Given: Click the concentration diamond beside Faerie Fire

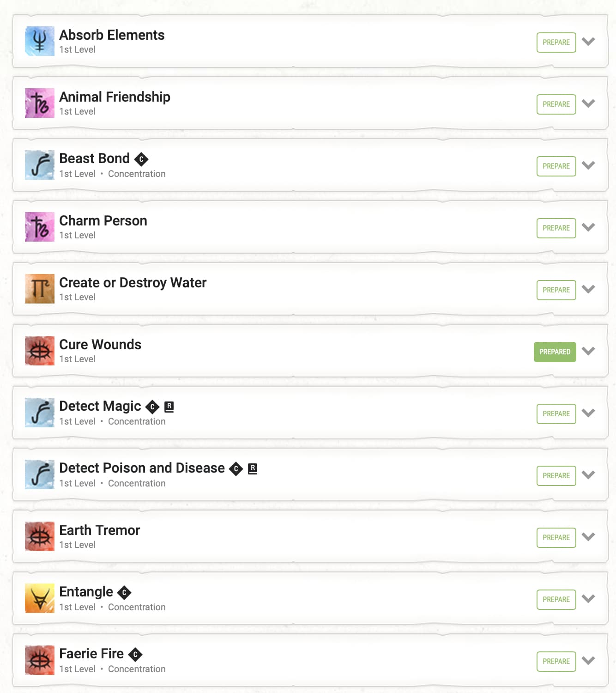Looking at the screenshot, I should (x=135, y=654).
